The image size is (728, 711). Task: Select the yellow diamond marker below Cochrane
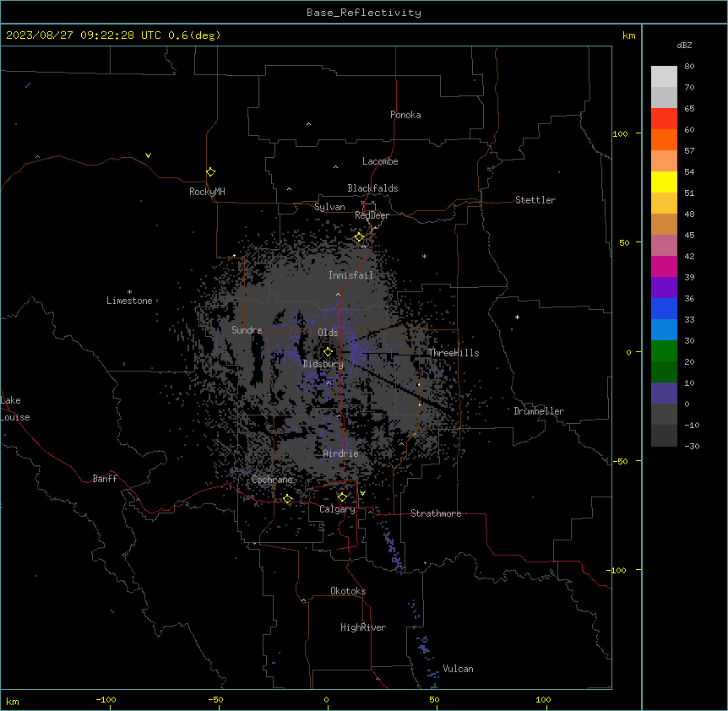(288, 499)
